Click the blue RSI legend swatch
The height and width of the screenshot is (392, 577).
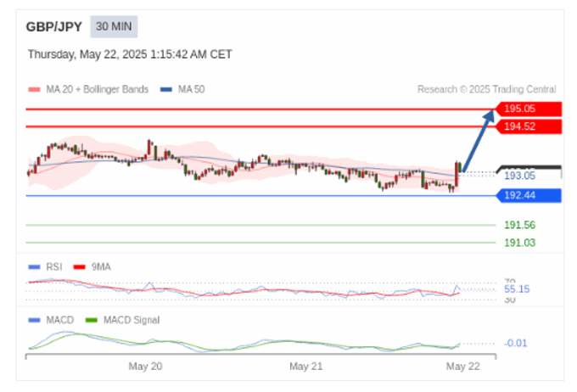[x=34, y=267]
